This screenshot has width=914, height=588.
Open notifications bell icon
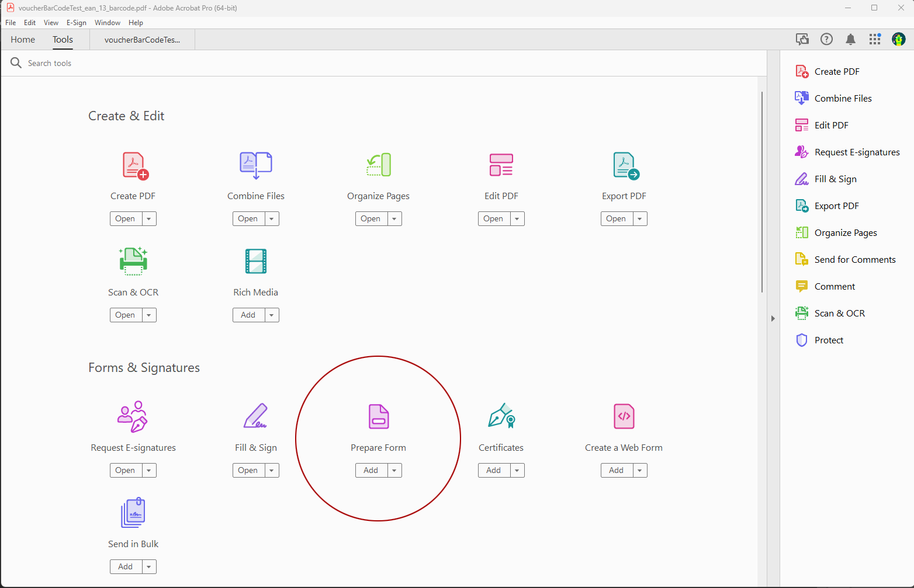tap(850, 39)
